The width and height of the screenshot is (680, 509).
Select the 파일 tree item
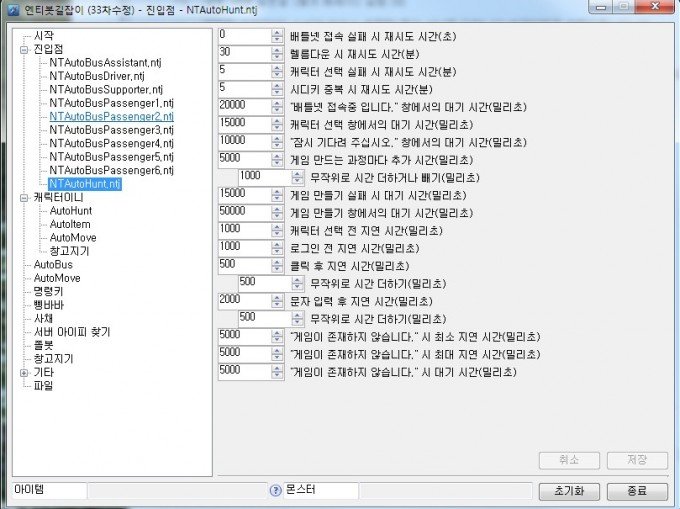click(x=43, y=385)
